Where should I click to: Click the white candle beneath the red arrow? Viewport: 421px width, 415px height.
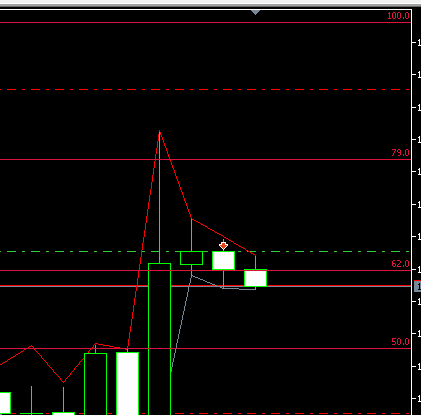coord(223,260)
